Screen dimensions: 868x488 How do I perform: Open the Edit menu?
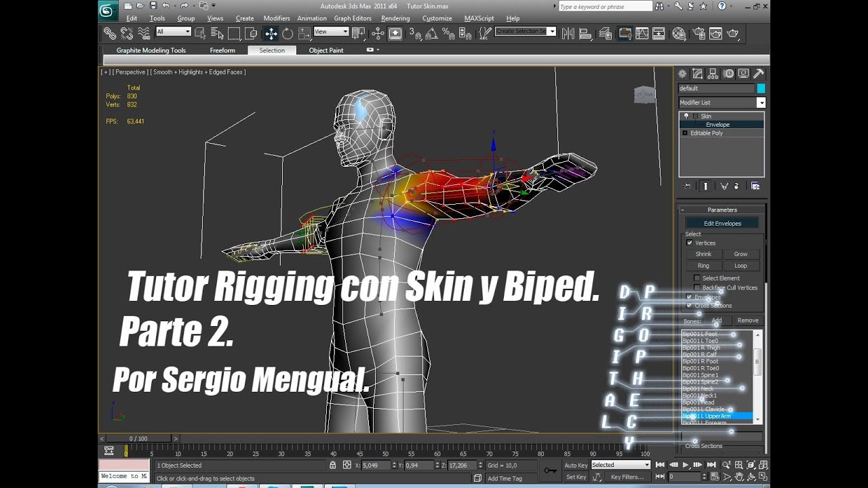tap(132, 18)
